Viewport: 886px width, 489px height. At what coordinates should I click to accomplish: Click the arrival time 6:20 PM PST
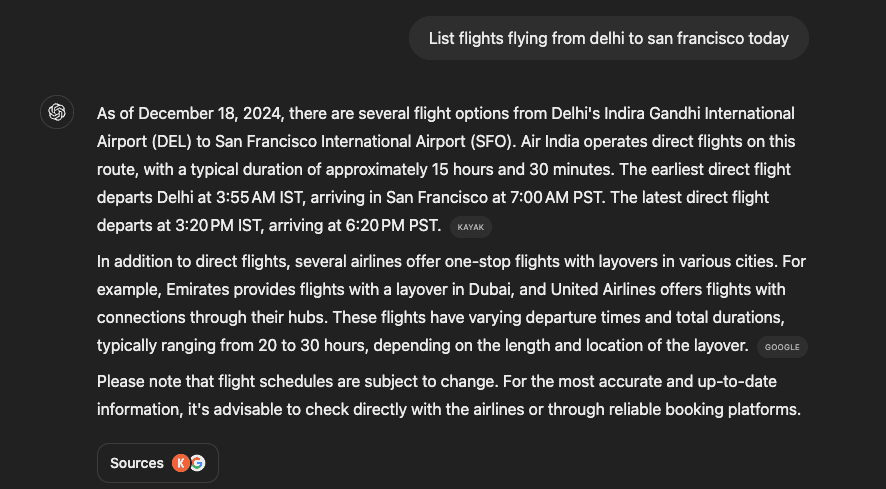tap(392, 226)
